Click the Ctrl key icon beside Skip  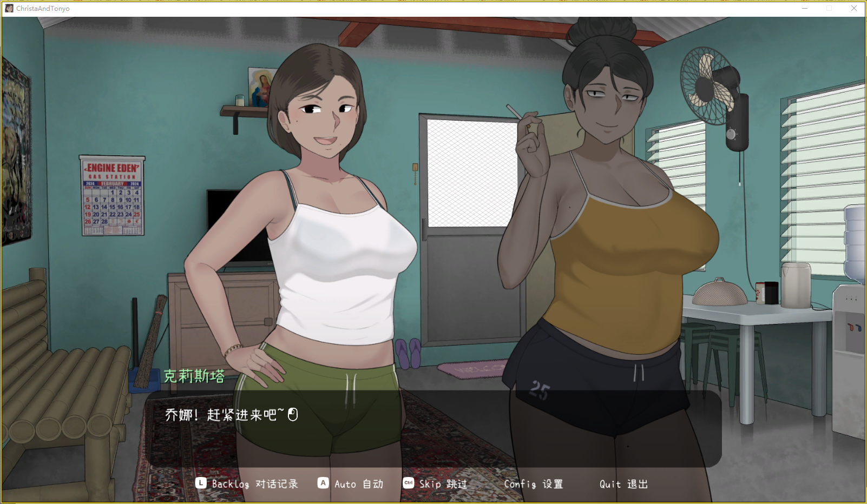tap(409, 483)
